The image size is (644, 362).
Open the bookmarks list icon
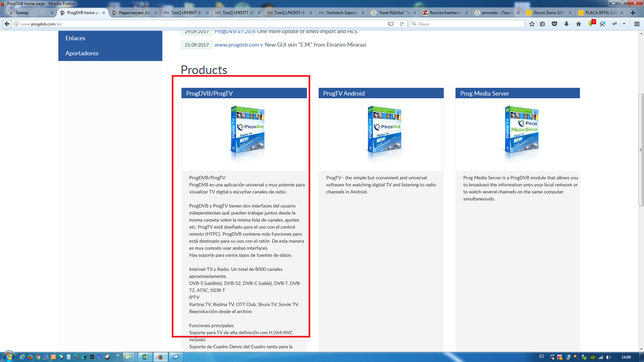click(542, 24)
